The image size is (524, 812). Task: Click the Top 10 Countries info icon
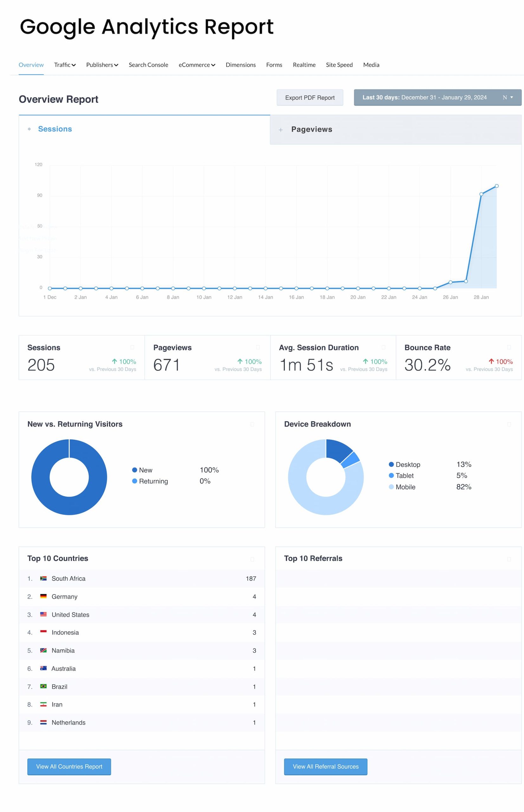click(252, 559)
